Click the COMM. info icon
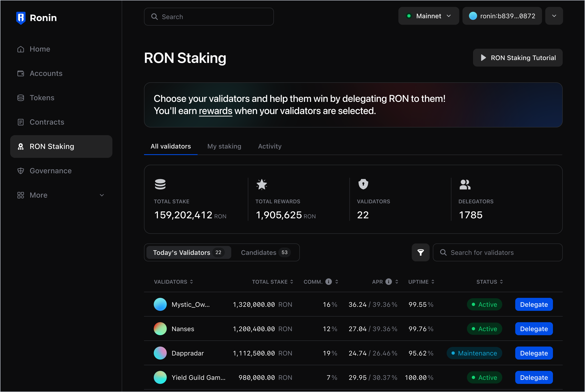Viewport: 585px width, 392px height. (x=328, y=282)
